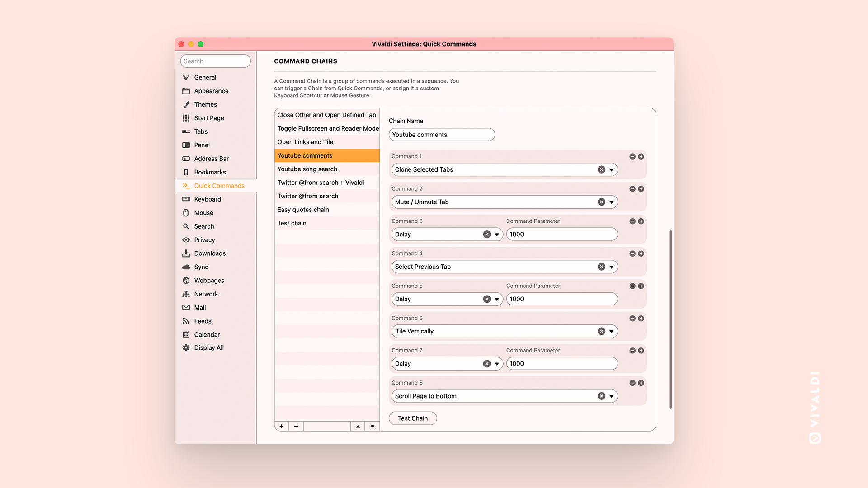Add a command after Command 5 with plus icon
The image size is (868, 488).
point(641,286)
